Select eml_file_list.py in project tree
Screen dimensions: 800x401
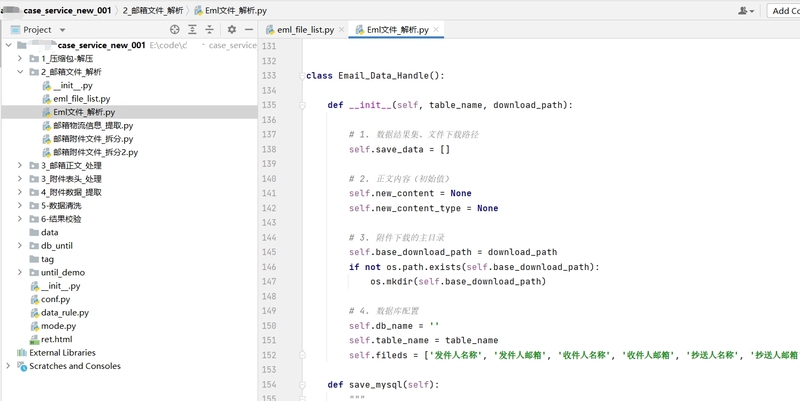82,98
